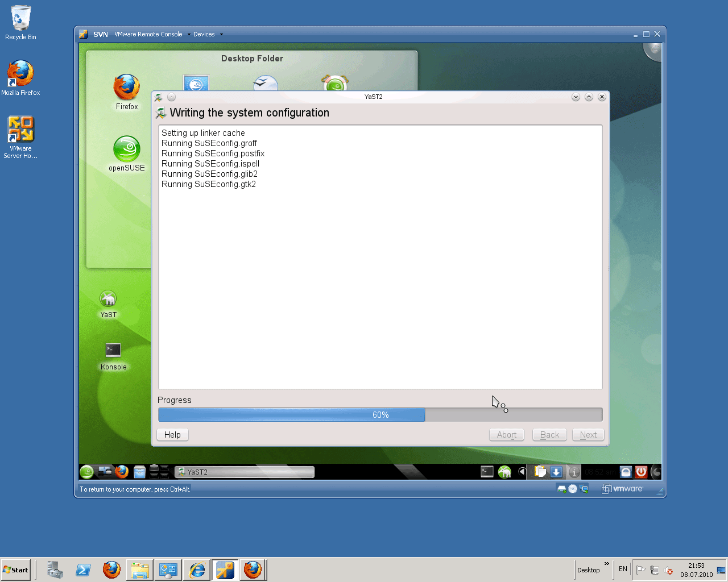Open the clipboard Klipper tray icon
Image resolution: width=728 pixels, height=582 pixels.
tap(540, 472)
